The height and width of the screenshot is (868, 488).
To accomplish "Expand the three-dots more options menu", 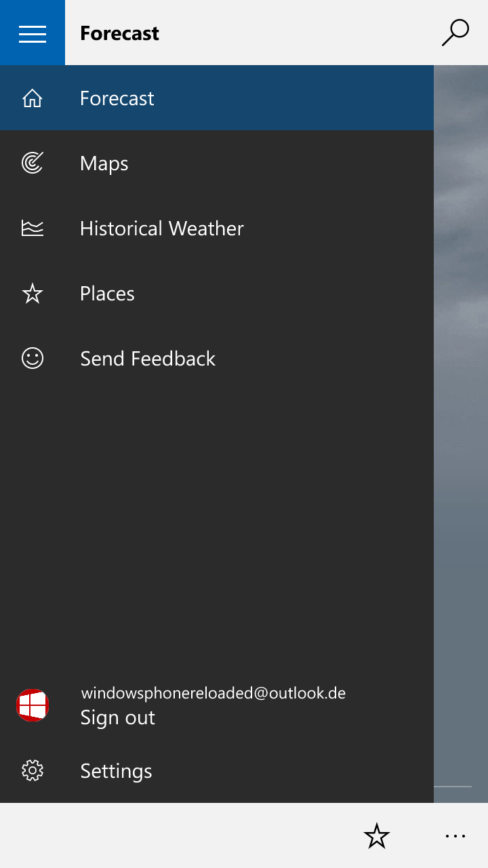I will click(455, 835).
